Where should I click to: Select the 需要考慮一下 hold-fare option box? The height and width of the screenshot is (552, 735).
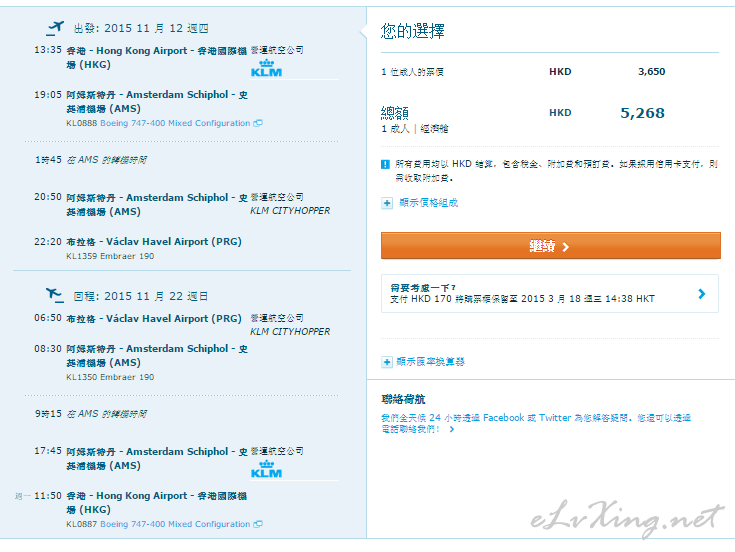pyautogui.click(x=540, y=294)
